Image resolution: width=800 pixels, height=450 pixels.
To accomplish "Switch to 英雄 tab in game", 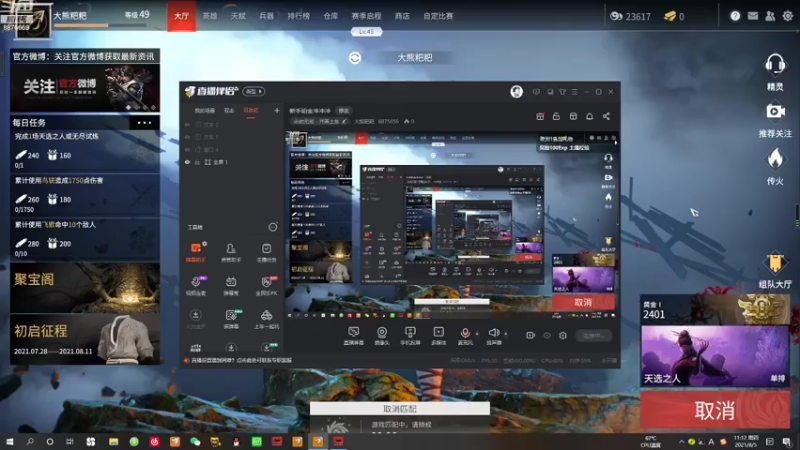I will (x=210, y=16).
